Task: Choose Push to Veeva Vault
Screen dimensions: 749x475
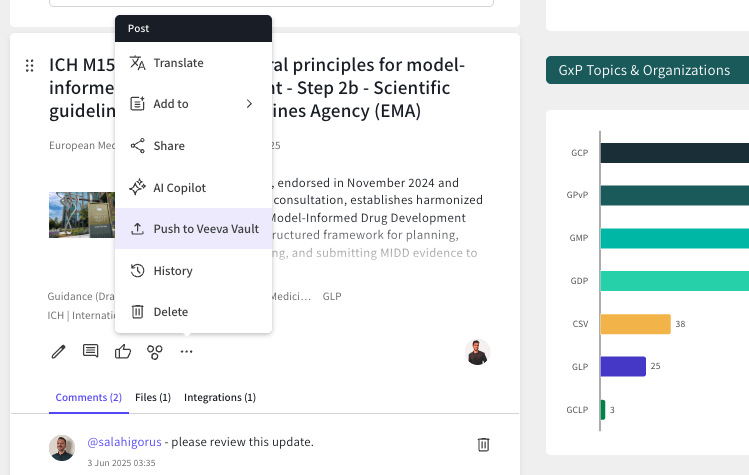Action: click(x=205, y=229)
